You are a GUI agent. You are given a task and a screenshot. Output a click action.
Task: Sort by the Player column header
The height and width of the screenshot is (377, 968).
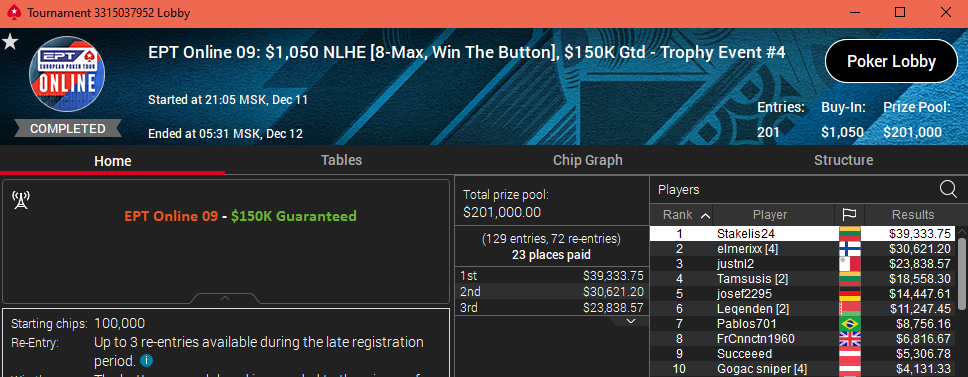770,215
